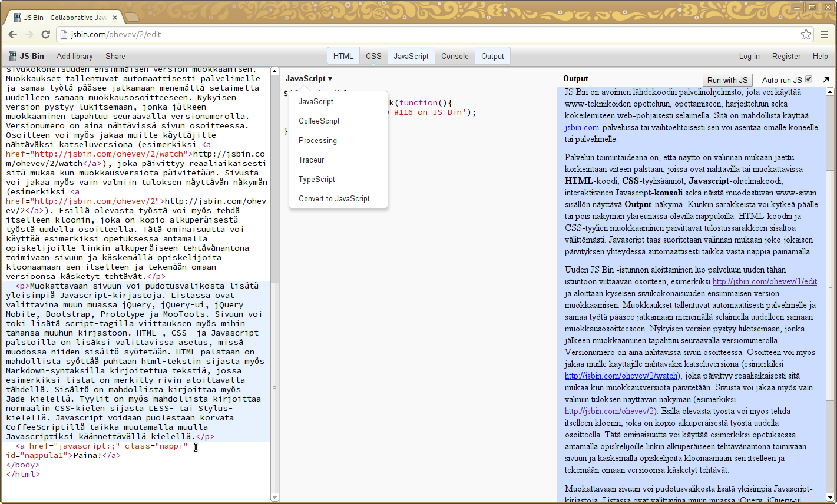
Task: Open the jsbin.com/ohevev/1/edit output link
Action: tap(765, 281)
